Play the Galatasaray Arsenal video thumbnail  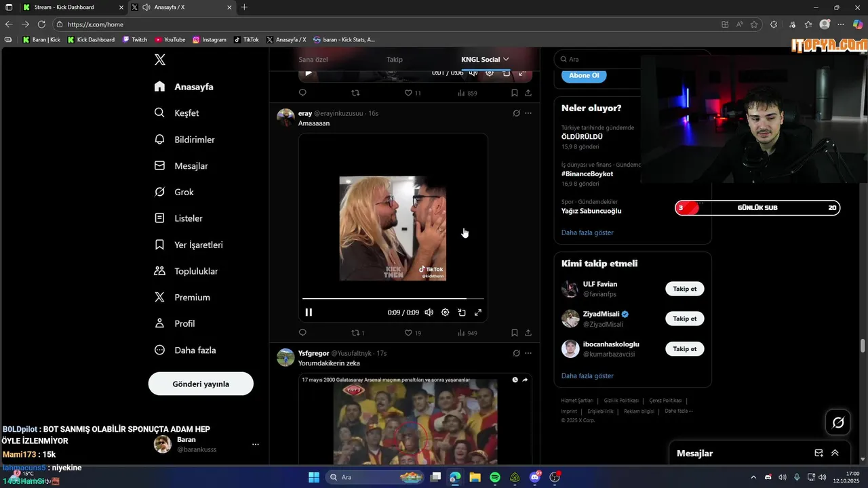[x=415, y=420]
